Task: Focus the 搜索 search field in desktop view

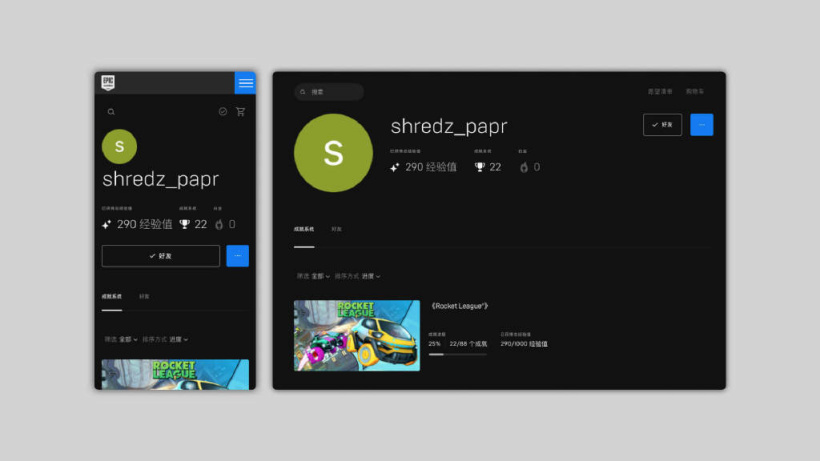Action: [x=329, y=92]
